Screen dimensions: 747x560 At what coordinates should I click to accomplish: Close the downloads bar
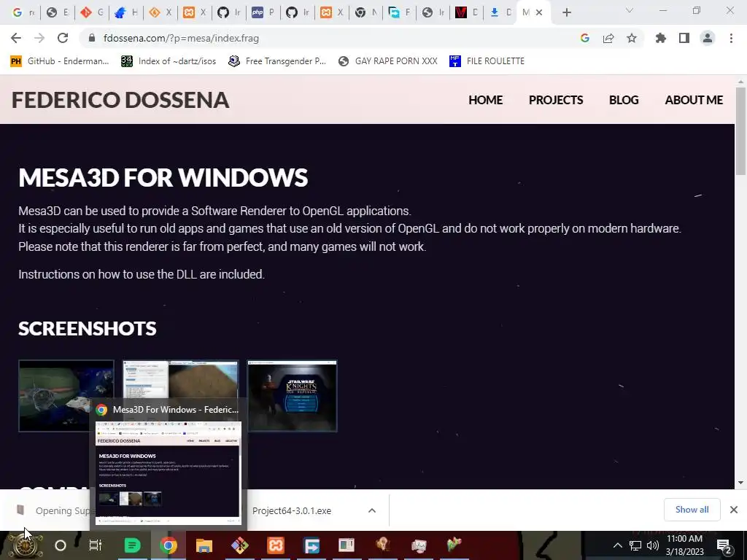[734, 510]
